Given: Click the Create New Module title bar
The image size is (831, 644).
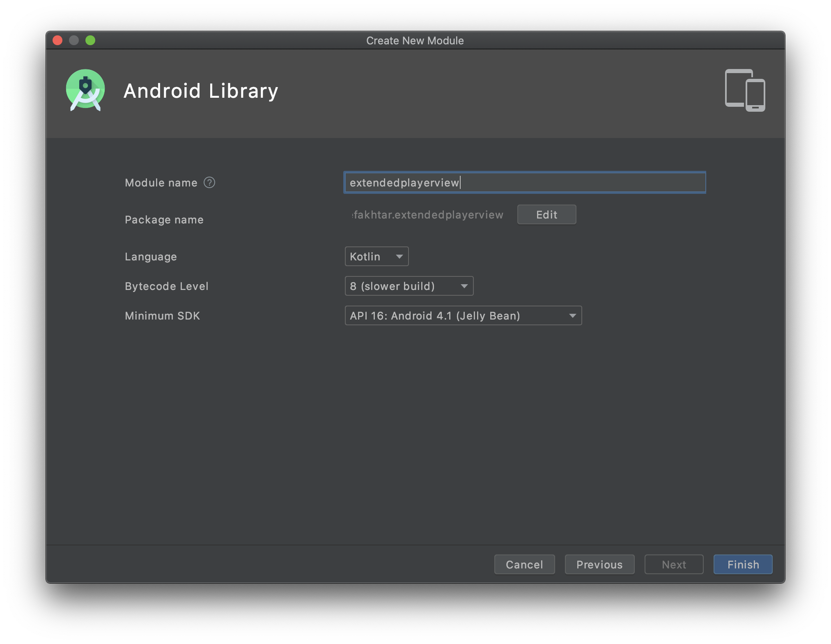Looking at the screenshot, I should coord(415,41).
